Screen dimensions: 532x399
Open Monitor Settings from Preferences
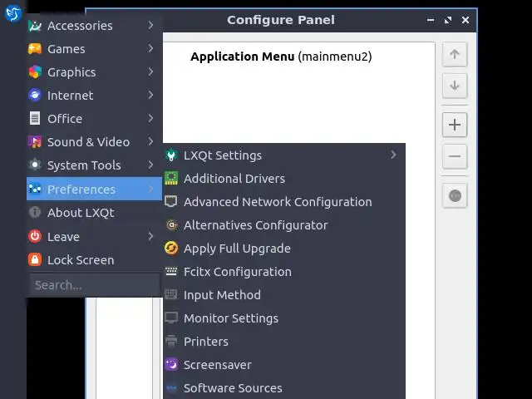pyautogui.click(x=230, y=318)
